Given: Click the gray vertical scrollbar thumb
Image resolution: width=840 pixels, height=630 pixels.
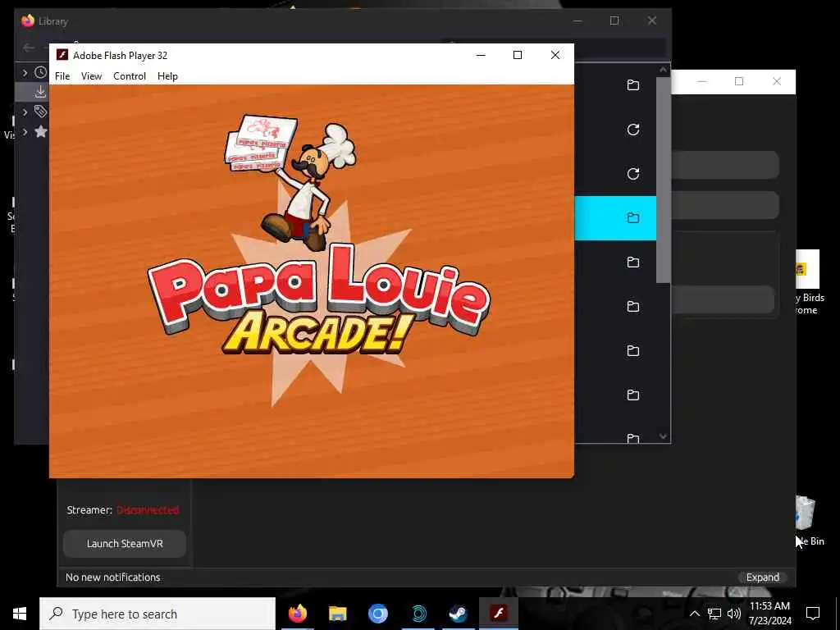Looking at the screenshot, I should click(x=663, y=180).
